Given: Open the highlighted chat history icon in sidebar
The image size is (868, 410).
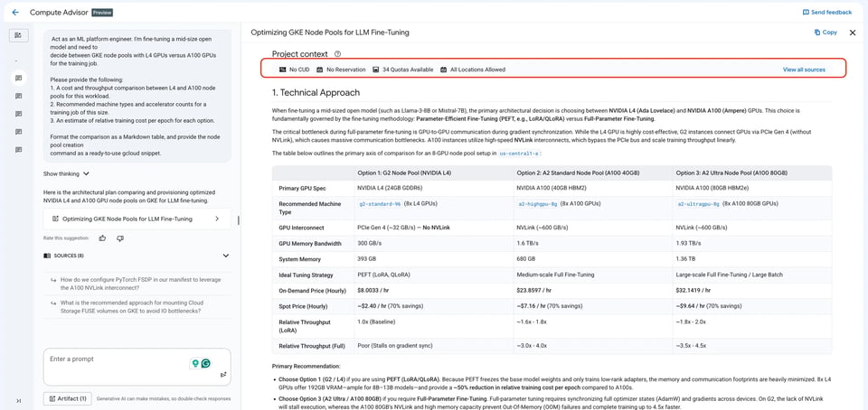Looking at the screenshot, I should (18, 78).
